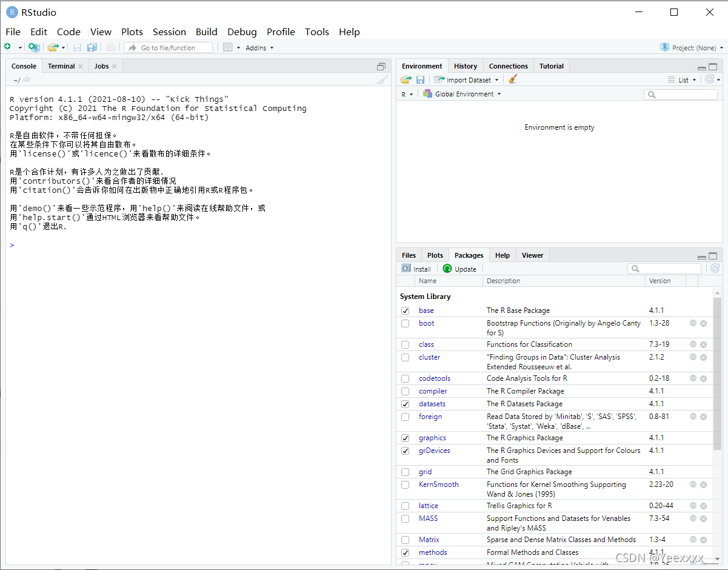Click the globe icon for lattice package

tap(693, 506)
